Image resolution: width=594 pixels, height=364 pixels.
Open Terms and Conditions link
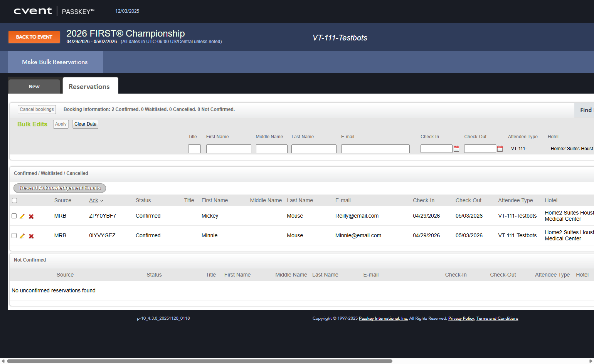[497, 319]
